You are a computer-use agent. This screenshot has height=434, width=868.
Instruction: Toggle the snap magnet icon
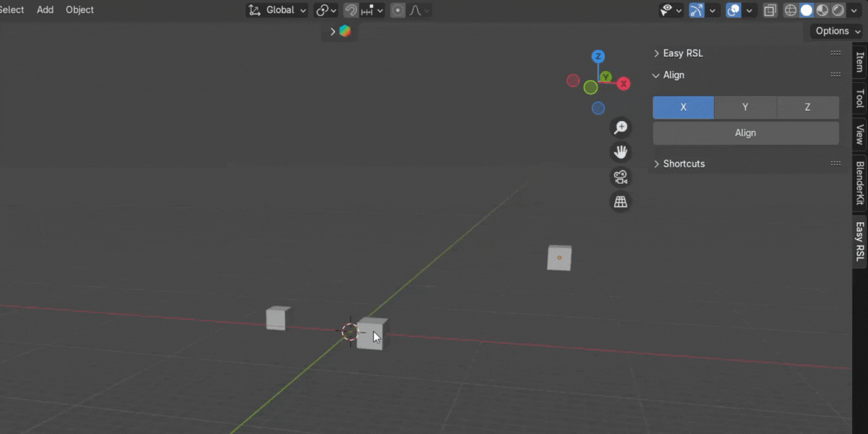click(x=351, y=10)
